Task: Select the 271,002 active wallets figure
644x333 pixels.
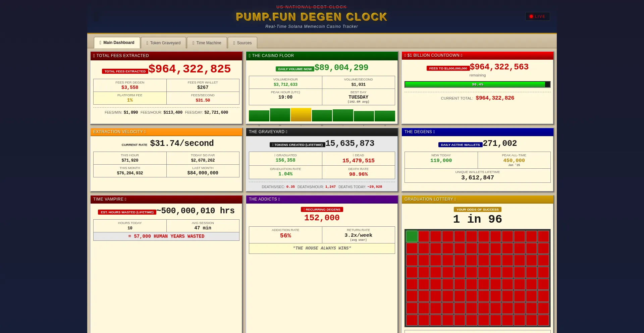Action: (500, 143)
